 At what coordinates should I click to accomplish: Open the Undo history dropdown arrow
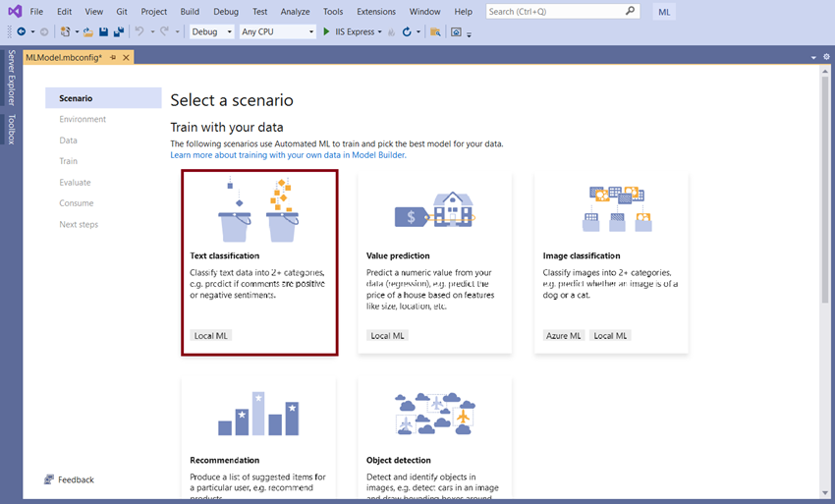(152, 32)
